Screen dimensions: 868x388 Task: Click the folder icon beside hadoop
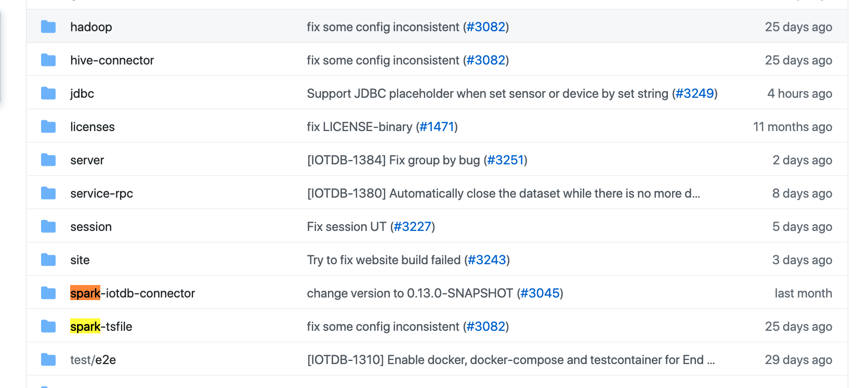tap(48, 27)
